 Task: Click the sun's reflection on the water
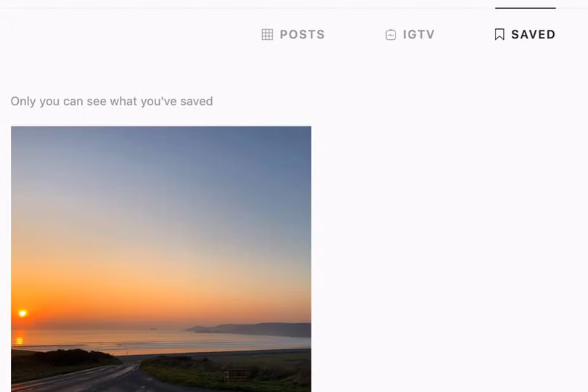click(20, 339)
